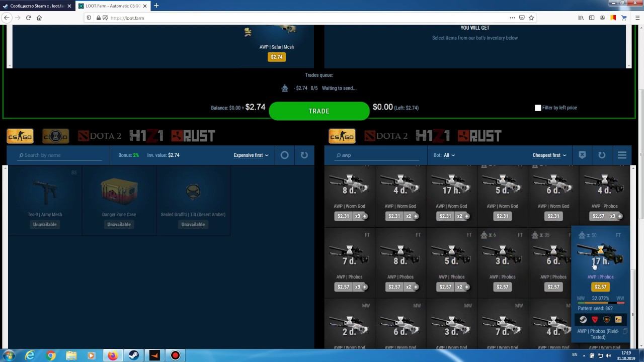This screenshot has width=644, height=362.
Task: Select the AWP | Phobos with the 7 d. lock
Action: [x=349, y=262]
